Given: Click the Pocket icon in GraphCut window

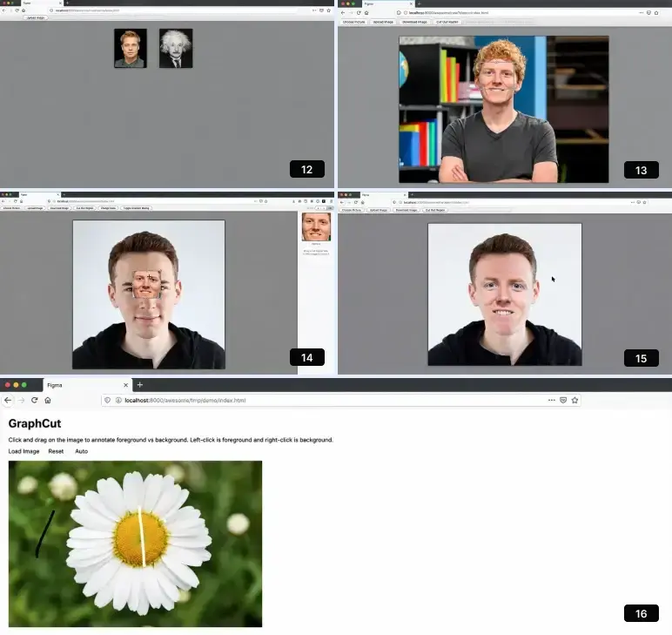Looking at the screenshot, I should tap(563, 400).
